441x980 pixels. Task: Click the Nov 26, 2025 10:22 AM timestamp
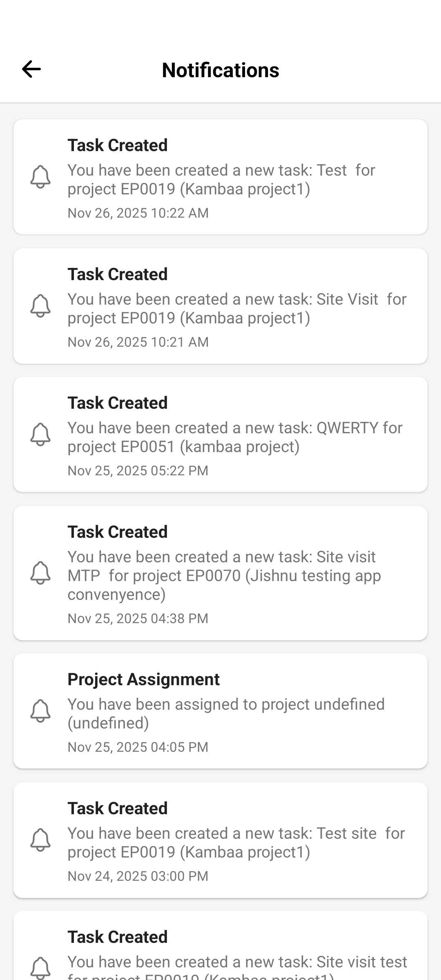click(138, 213)
